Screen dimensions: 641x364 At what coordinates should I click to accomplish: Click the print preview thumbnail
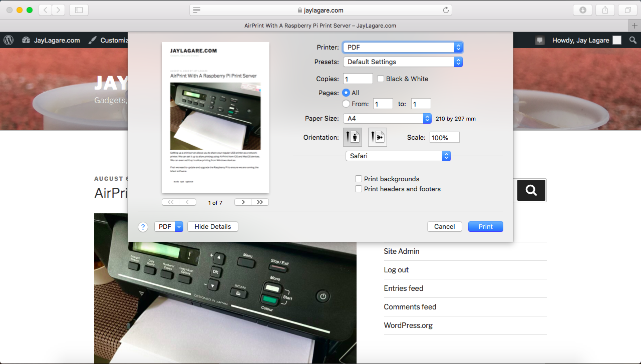point(215,117)
